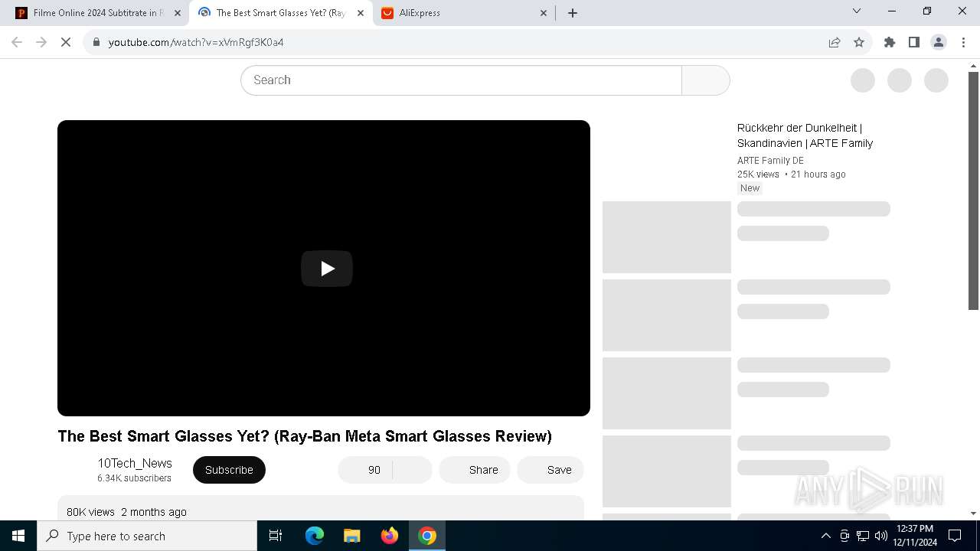Click the middle placeholder circle in the YouTube header
The height and width of the screenshot is (551, 980).
(x=900, y=80)
